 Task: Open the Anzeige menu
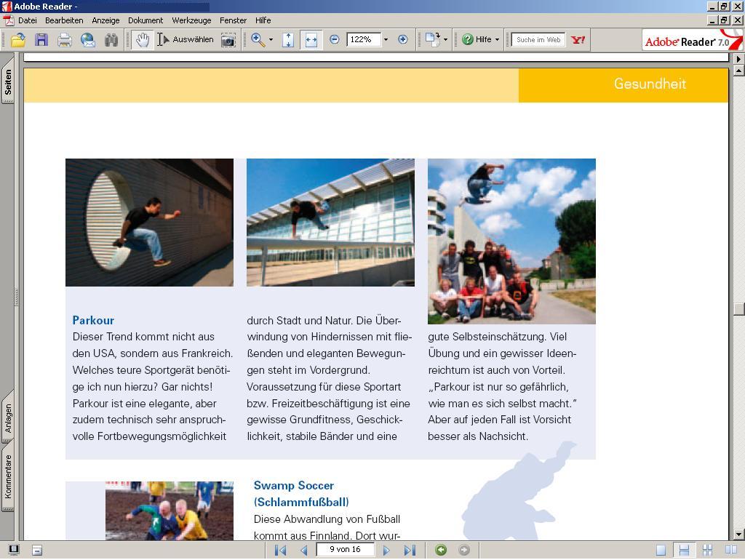(105, 20)
